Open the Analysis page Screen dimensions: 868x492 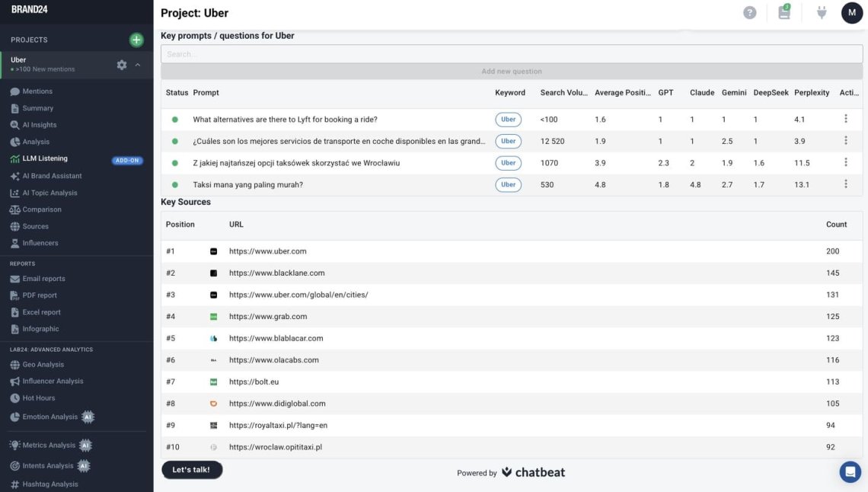(x=36, y=142)
